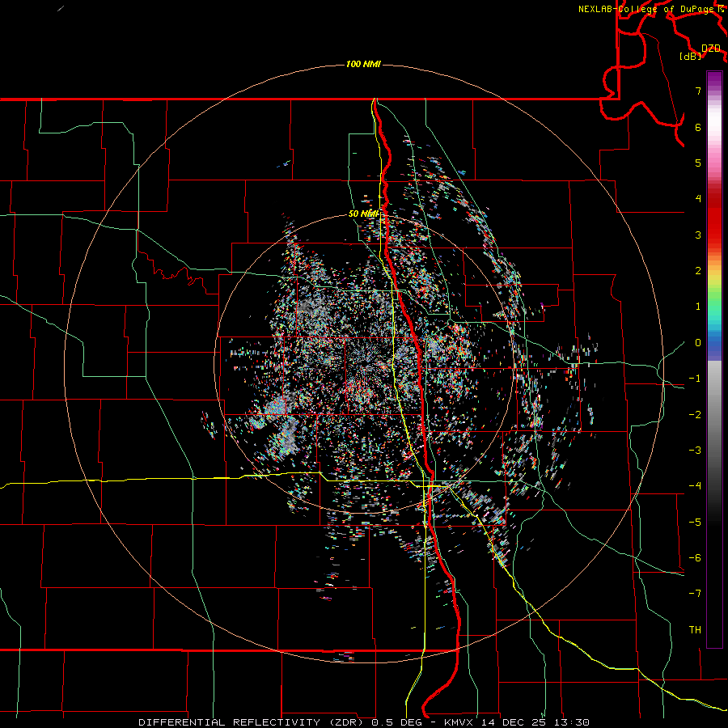Click the -2 value on the color scale
This screenshot has width=728, height=728.
(x=695, y=415)
